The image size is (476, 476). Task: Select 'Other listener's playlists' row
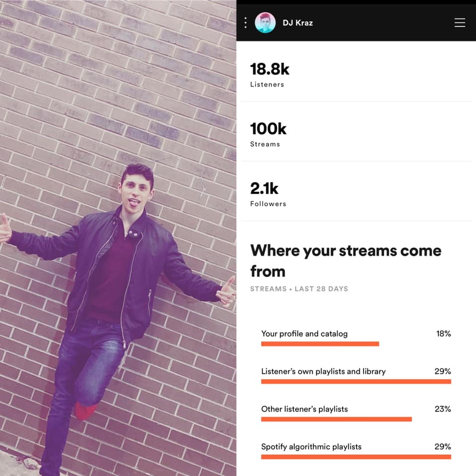(x=356, y=413)
